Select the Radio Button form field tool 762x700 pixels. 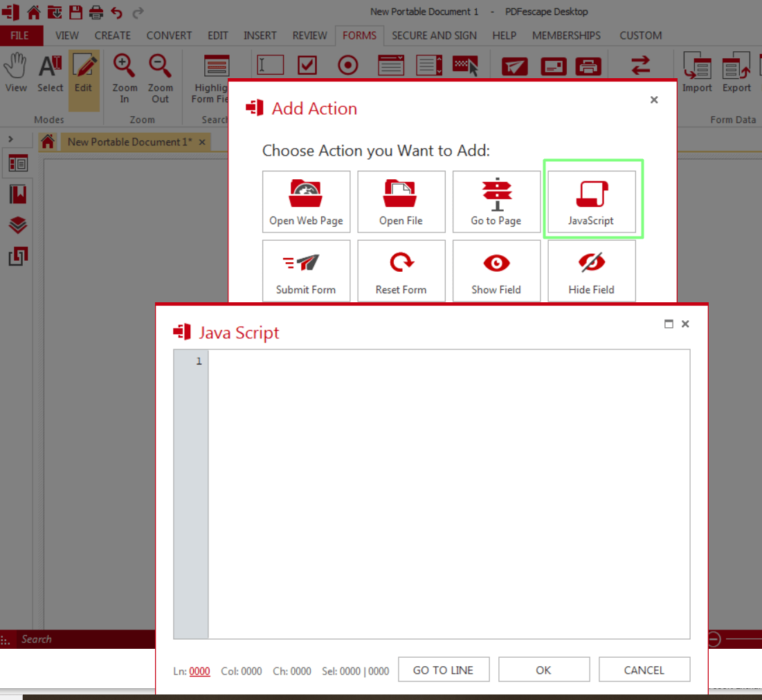348,64
